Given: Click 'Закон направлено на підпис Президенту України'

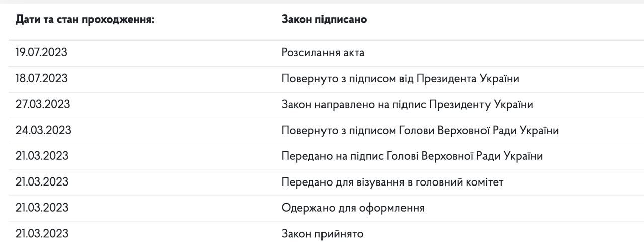Looking at the screenshot, I should pyautogui.click(x=407, y=104).
